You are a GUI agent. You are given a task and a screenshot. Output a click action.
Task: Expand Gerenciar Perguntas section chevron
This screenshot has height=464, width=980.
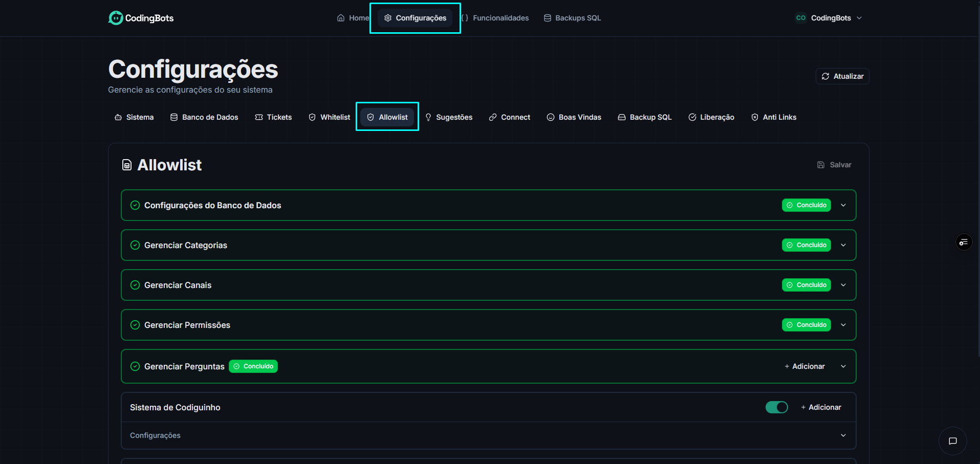pos(843,366)
